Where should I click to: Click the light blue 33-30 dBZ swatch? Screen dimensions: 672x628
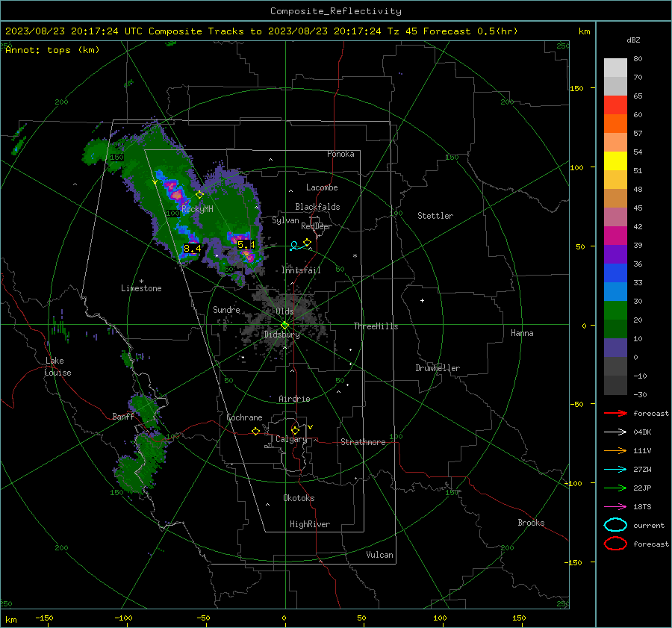click(x=615, y=292)
